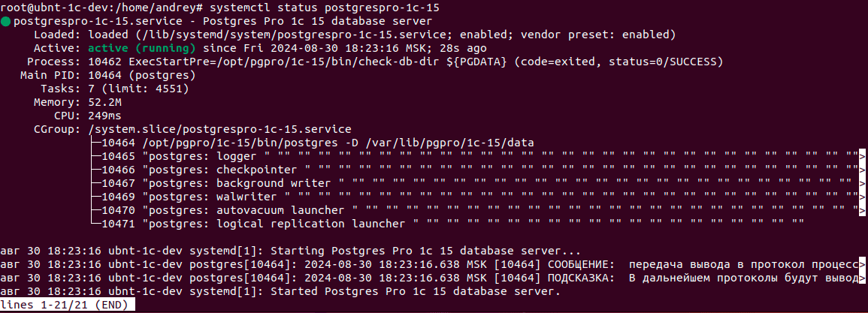Select the background writer process entry
The height and width of the screenshot is (313, 868).
(x=225, y=183)
